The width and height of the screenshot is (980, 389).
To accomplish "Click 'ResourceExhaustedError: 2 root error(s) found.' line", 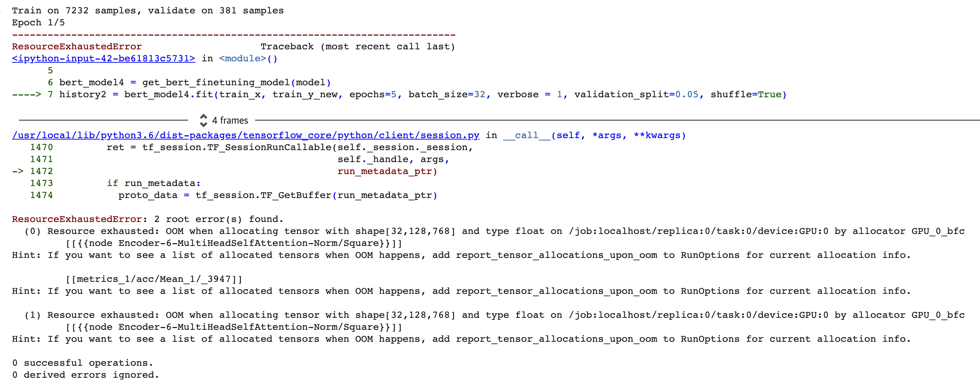I will (x=148, y=219).
